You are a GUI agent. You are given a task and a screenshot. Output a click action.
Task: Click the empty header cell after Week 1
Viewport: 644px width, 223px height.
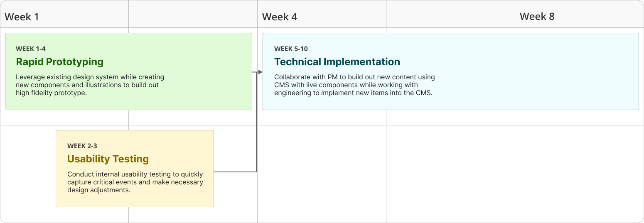tap(193, 14)
